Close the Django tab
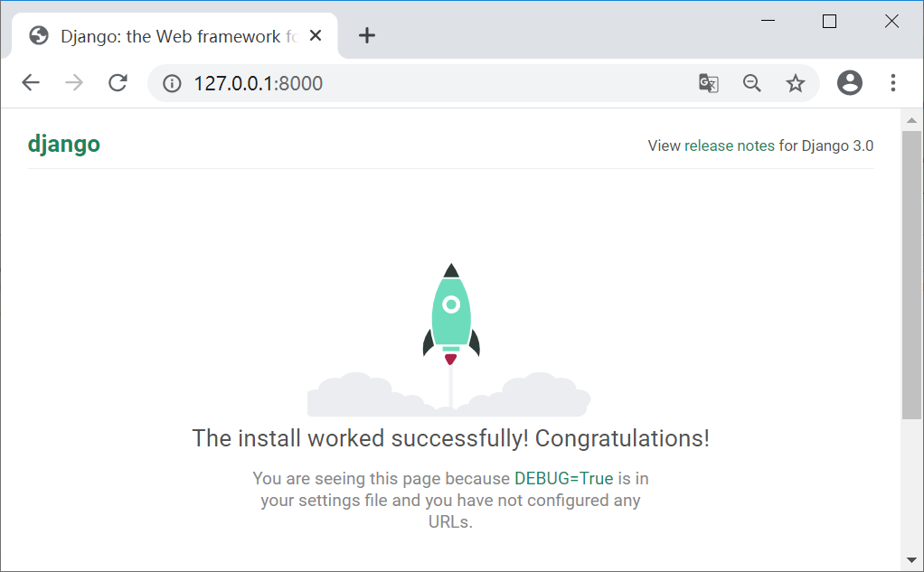The image size is (924, 572). point(316,36)
